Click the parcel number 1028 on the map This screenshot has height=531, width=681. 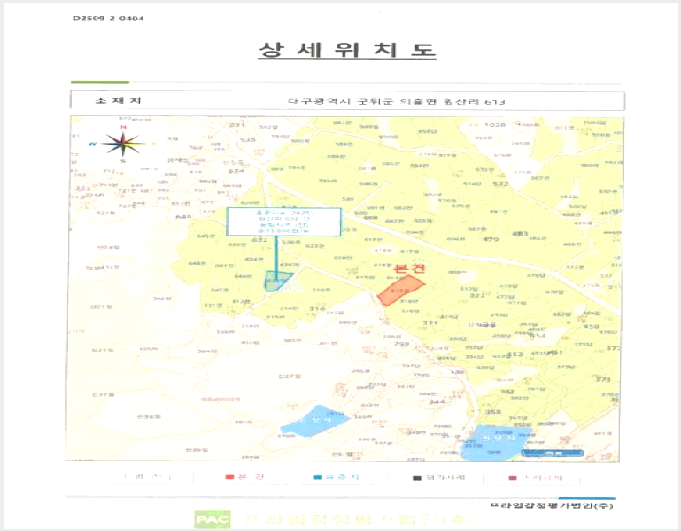(x=495, y=125)
